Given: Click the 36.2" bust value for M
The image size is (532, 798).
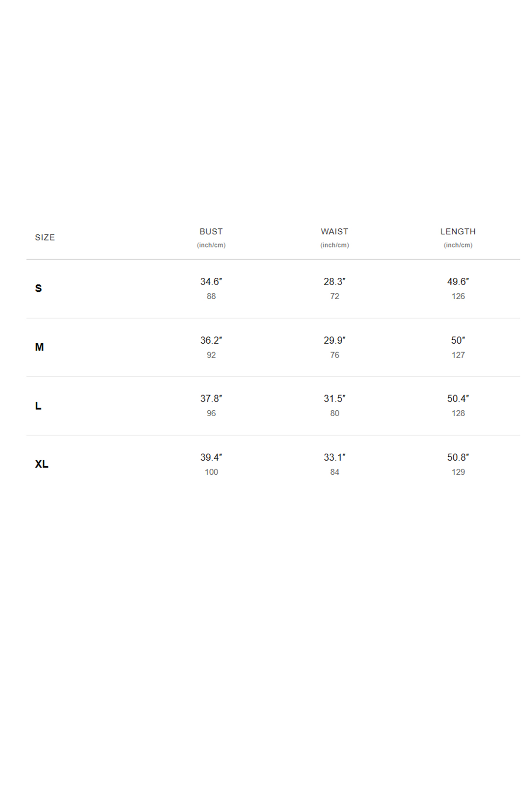Looking at the screenshot, I should 211,340.
